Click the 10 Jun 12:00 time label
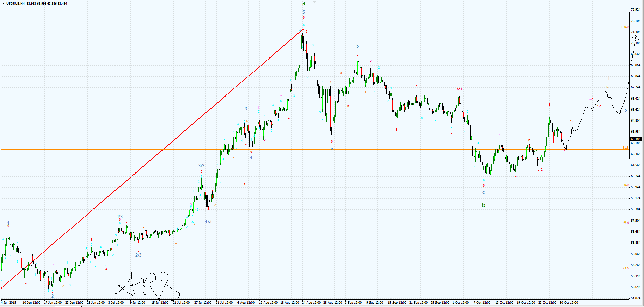 point(31,303)
